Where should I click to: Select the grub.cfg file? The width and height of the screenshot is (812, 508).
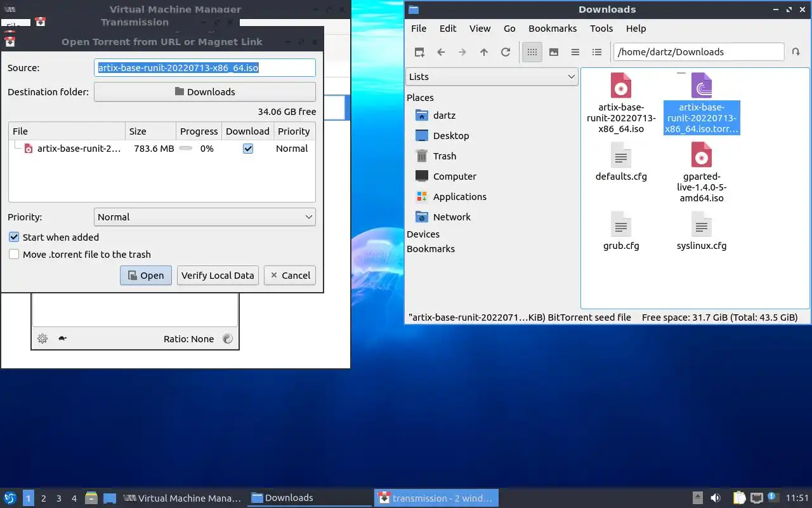621,231
